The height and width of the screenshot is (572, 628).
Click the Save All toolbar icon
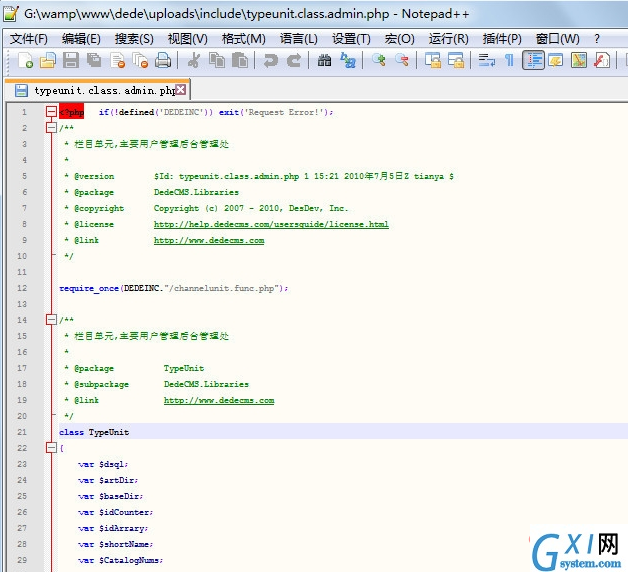pos(94,60)
